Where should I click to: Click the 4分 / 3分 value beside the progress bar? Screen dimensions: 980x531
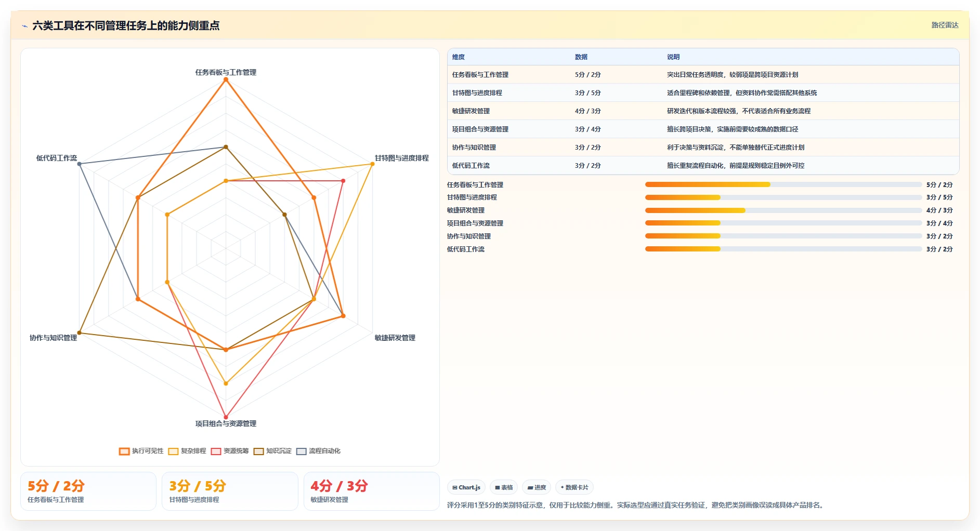[939, 210]
